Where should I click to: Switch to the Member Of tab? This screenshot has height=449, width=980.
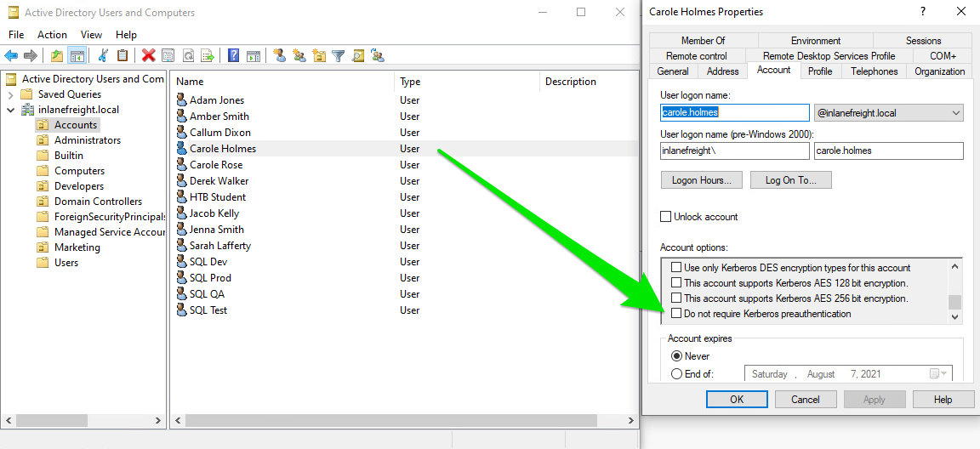tap(703, 41)
